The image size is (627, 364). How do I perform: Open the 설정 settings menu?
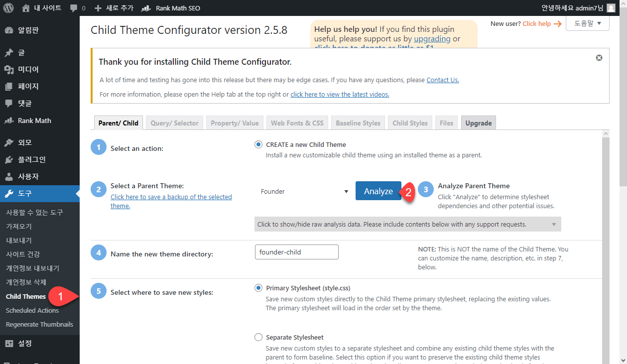[40, 343]
